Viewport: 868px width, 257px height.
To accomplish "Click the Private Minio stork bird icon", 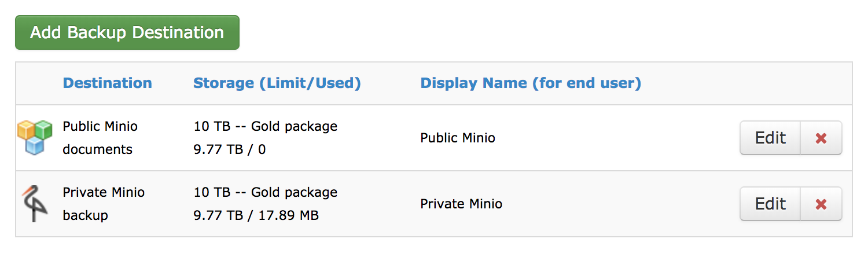I will [34, 204].
